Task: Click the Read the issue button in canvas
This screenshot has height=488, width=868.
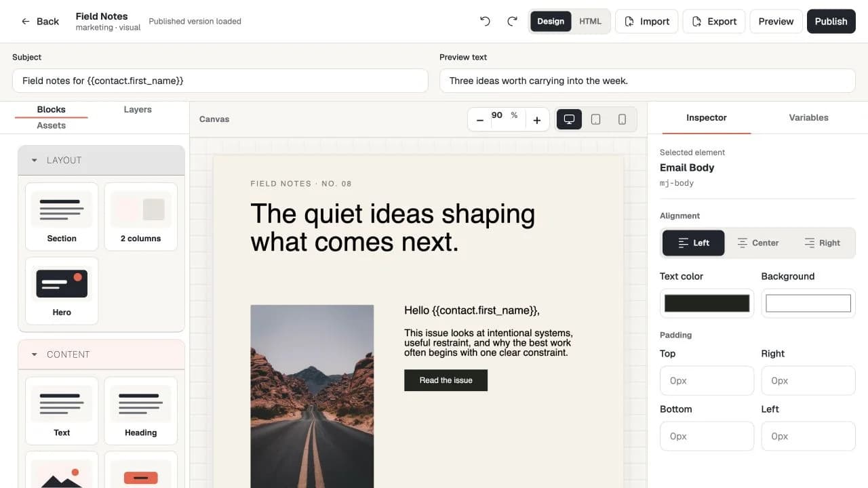Action: 446,380
